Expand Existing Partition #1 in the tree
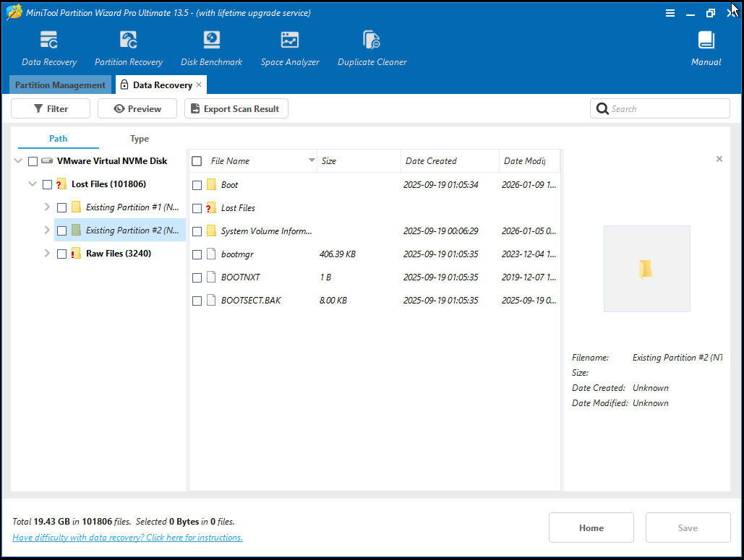The height and width of the screenshot is (560, 744). point(46,207)
